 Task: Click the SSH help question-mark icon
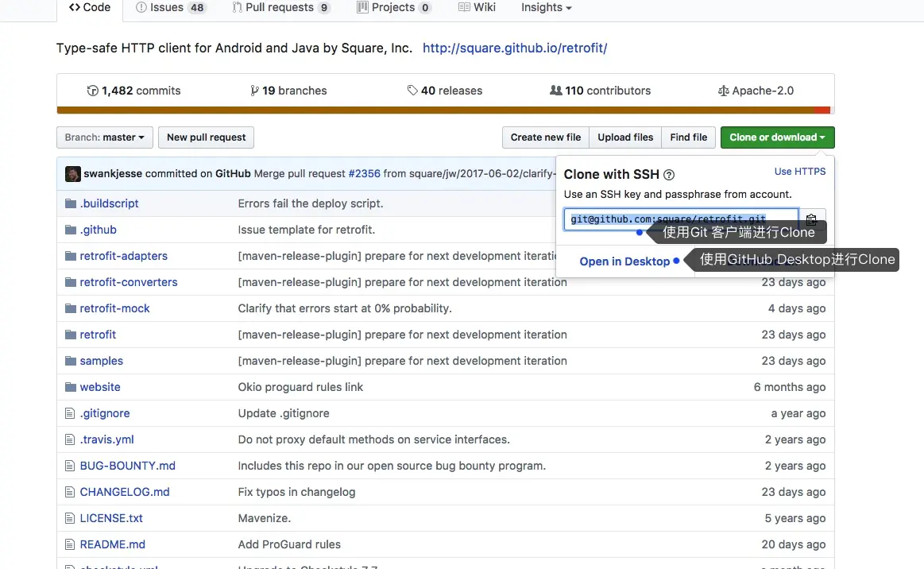pyautogui.click(x=669, y=175)
